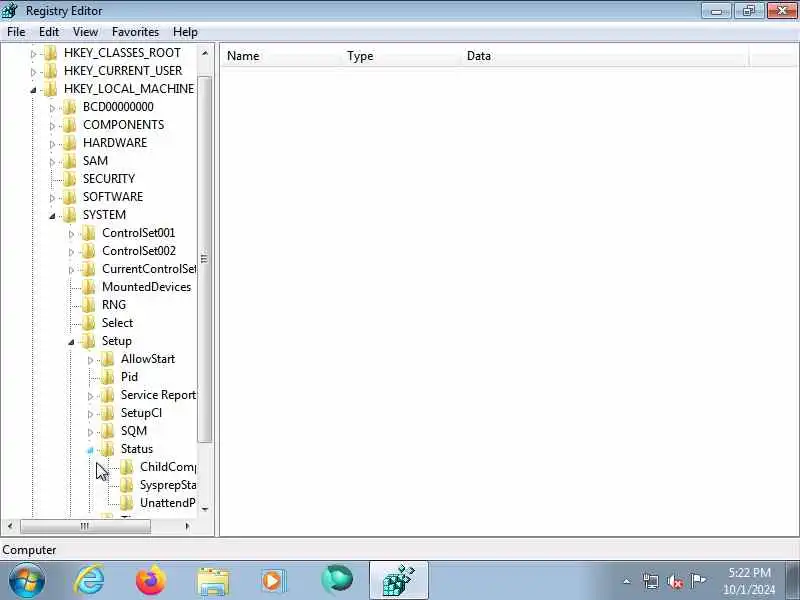Select the SYSTEM key label

(104, 215)
